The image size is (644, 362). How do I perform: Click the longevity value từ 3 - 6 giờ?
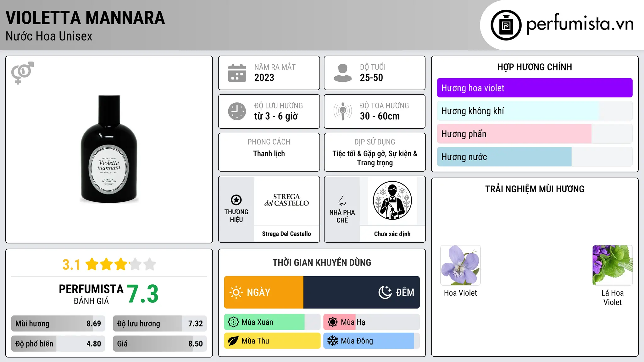pyautogui.click(x=276, y=116)
